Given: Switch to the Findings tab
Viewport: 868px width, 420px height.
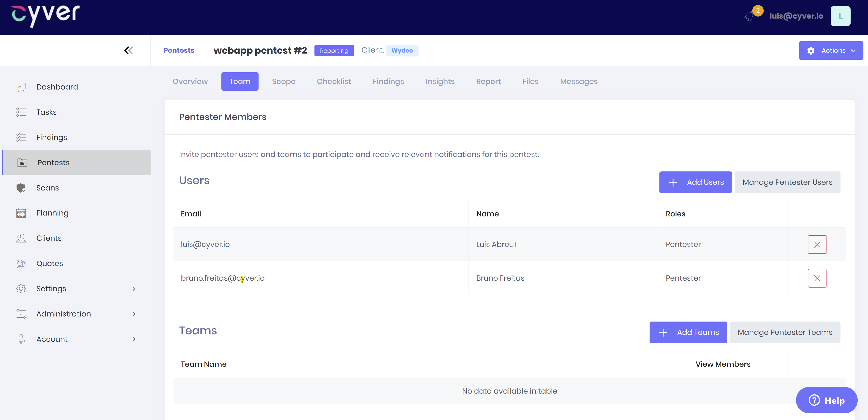Looking at the screenshot, I should click(388, 81).
